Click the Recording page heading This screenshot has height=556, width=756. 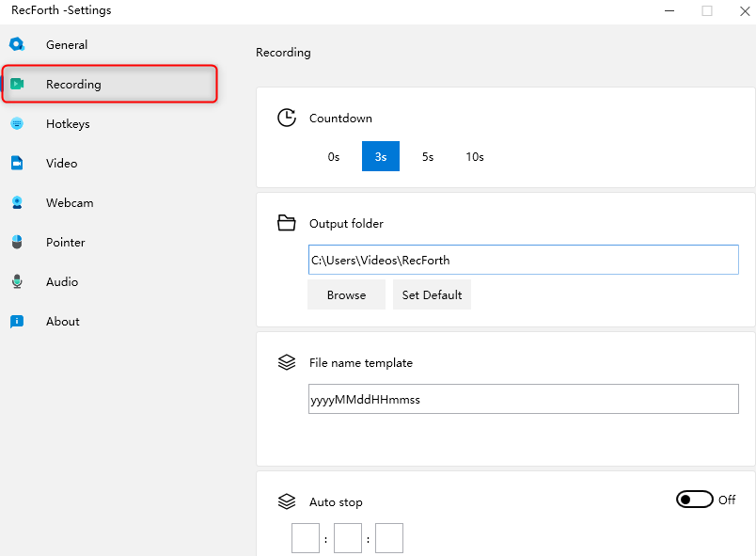tap(283, 52)
